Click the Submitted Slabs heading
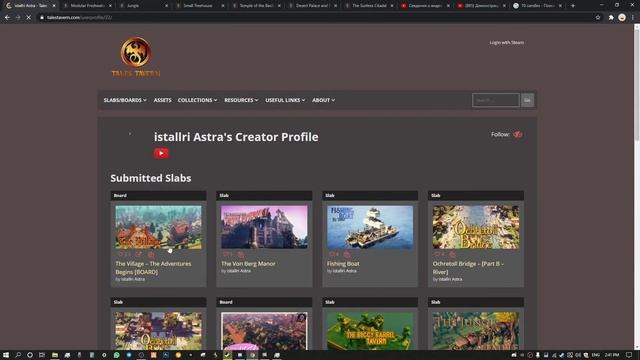 pyautogui.click(x=151, y=178)
